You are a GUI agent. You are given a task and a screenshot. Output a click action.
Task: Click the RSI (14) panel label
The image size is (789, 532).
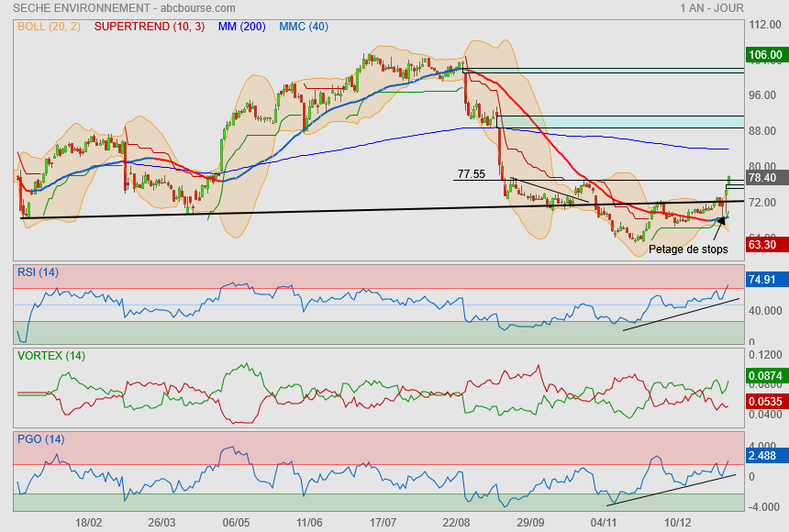tap(38, 272)
